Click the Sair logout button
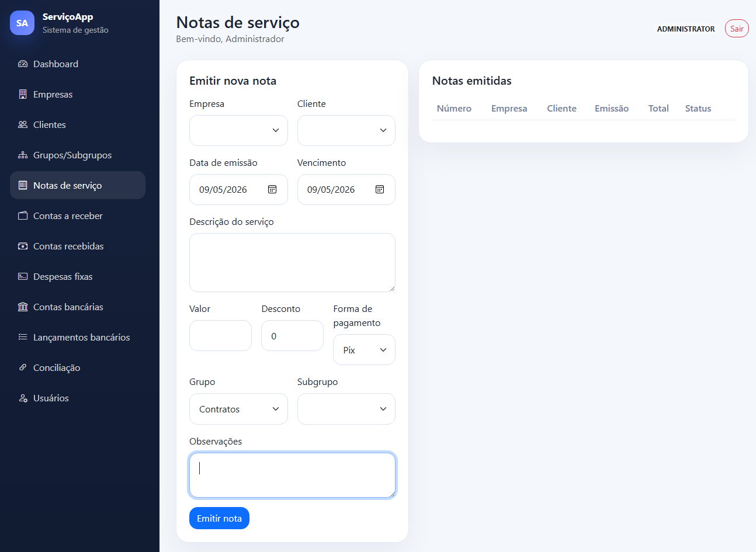The height and width of the screenshot is (552, 756). point(737,29)
